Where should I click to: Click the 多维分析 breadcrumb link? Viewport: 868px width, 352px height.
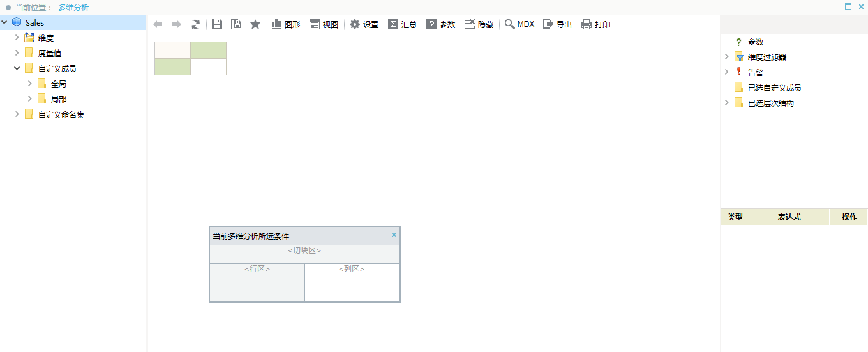coord(73,8)
